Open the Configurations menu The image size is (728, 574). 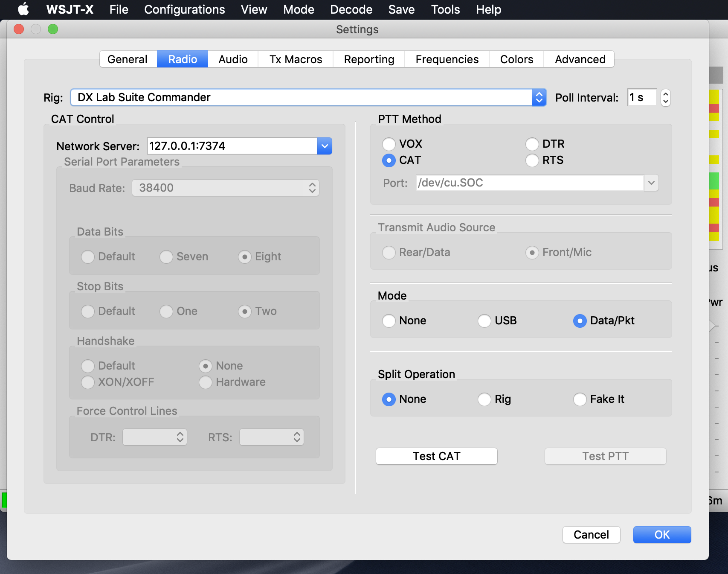(185, 9)
